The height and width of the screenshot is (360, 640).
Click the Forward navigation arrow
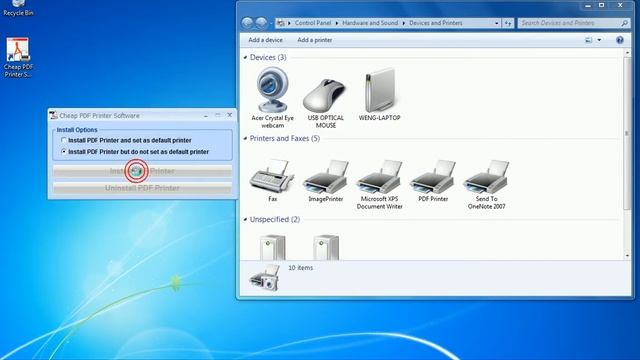(261, 23)
